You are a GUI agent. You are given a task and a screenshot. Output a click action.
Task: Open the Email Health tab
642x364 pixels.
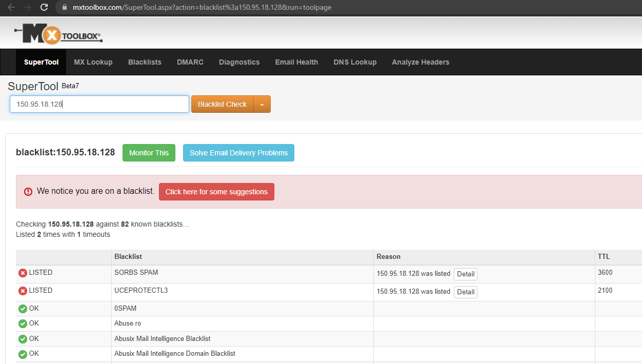point(296,62)
